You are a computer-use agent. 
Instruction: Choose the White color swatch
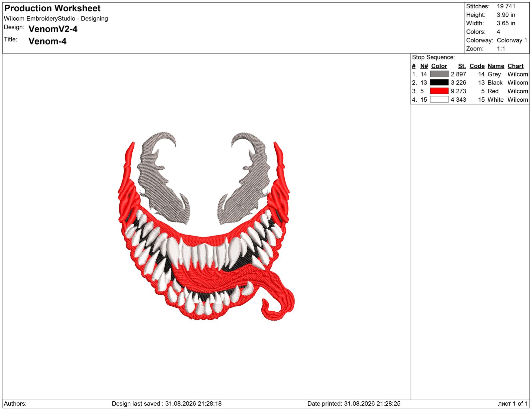439,99
